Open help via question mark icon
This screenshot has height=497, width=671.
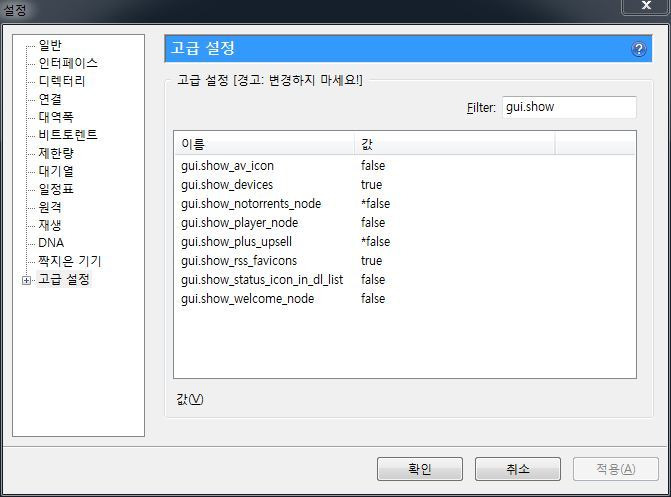tap(638, 49)
